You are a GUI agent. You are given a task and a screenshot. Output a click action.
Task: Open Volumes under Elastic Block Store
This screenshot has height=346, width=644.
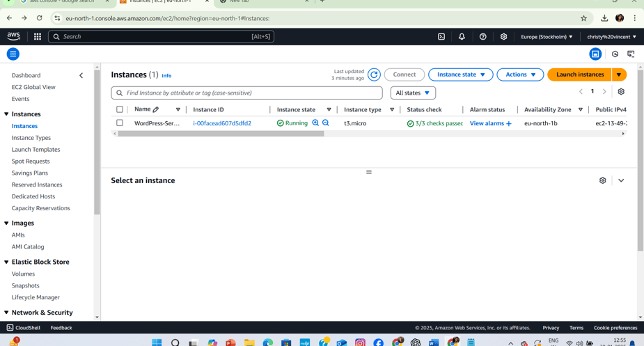point(23,274)
